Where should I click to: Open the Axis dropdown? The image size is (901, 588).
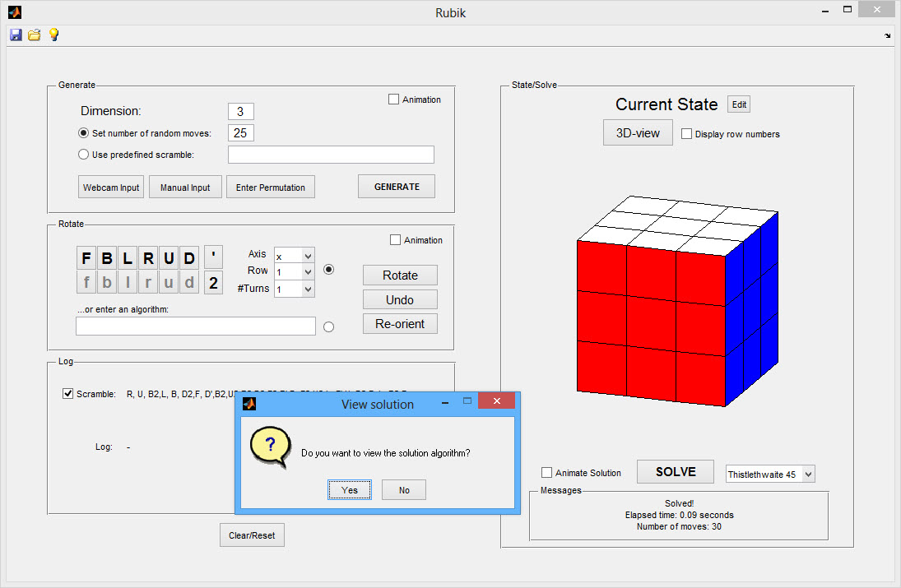click(295, 256)
